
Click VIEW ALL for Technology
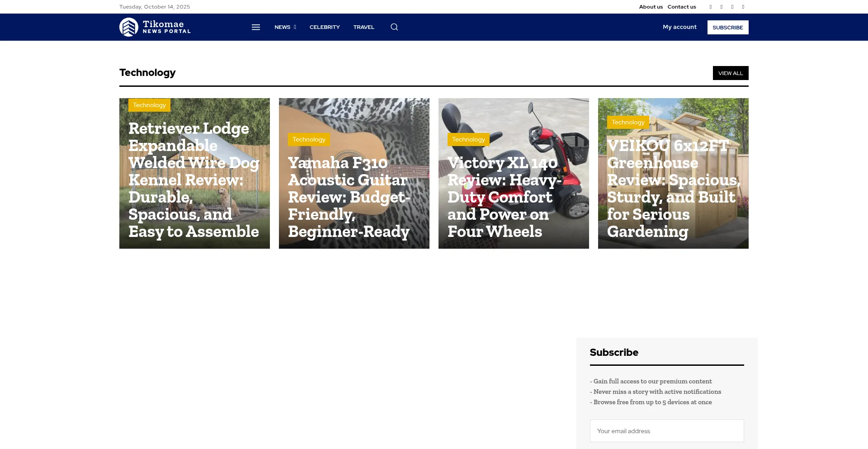click(x=731, y=73)
